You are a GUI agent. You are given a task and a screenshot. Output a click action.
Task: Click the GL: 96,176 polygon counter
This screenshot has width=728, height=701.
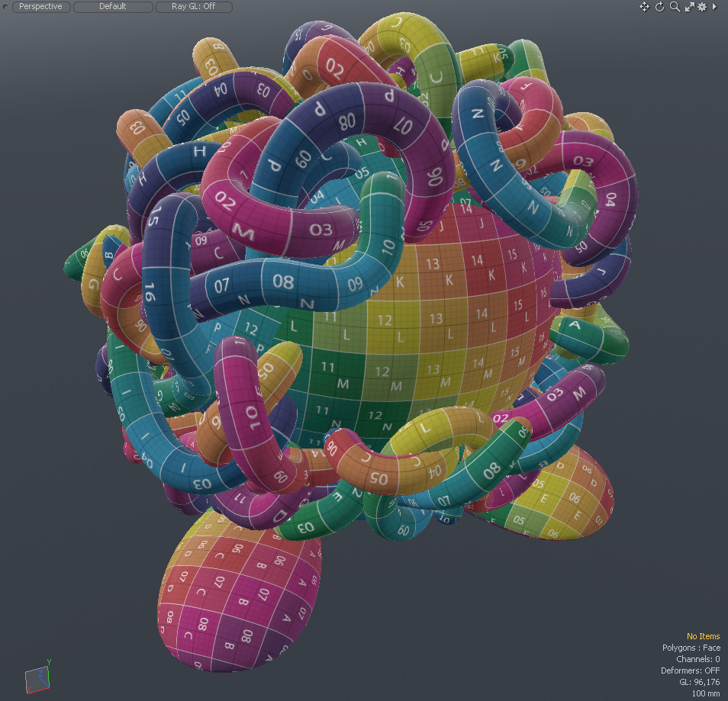pos(700,682)
